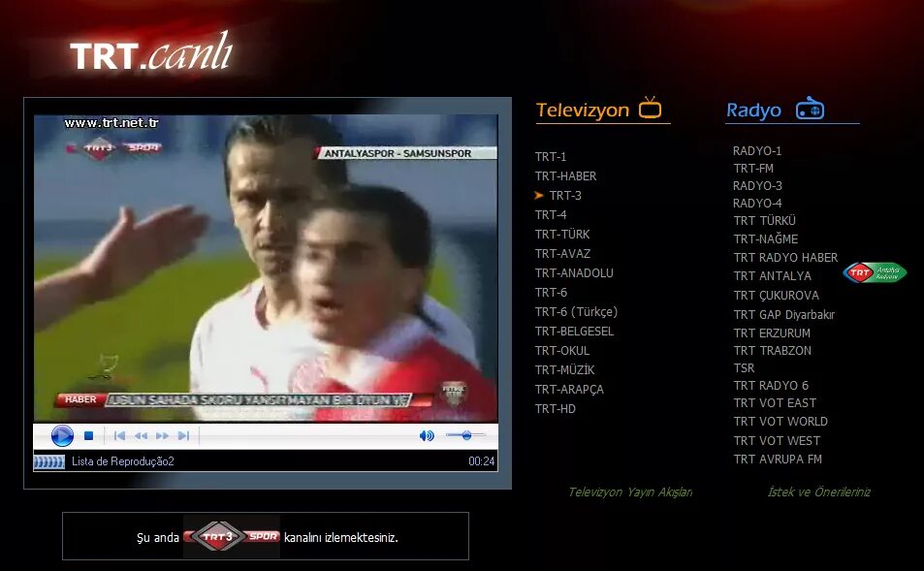This screenshot has height=571, width=924.
Task: Click the Radyo radio icon
Action: coord(811,109)
